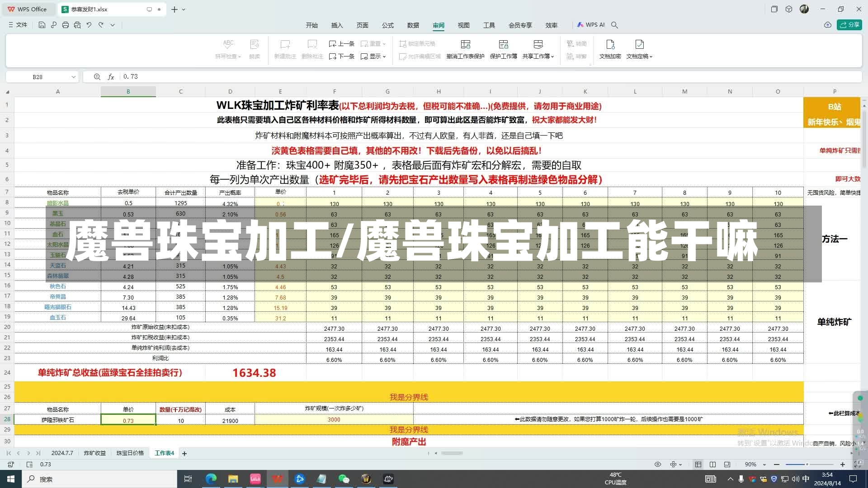Select column B header
The image size is (868, 488).
(x=128, y=91)
